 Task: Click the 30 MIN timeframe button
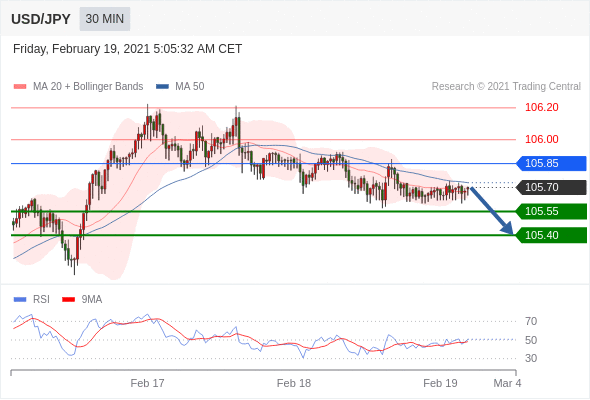click(x=105, y=19)
